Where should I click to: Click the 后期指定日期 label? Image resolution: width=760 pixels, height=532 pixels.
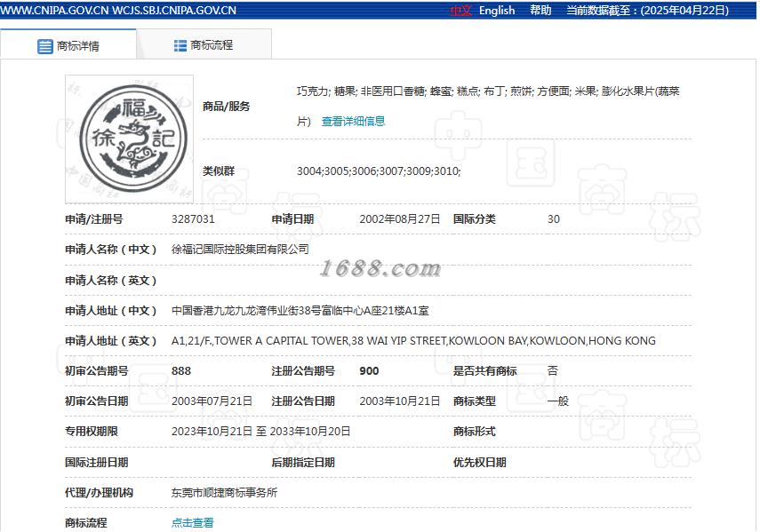[x=303, y=463]
